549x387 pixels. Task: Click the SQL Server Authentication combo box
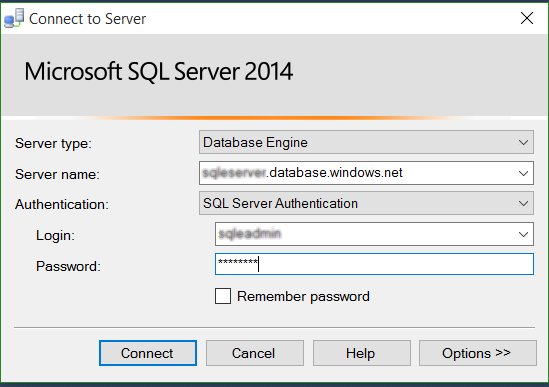tap(366, 203)
